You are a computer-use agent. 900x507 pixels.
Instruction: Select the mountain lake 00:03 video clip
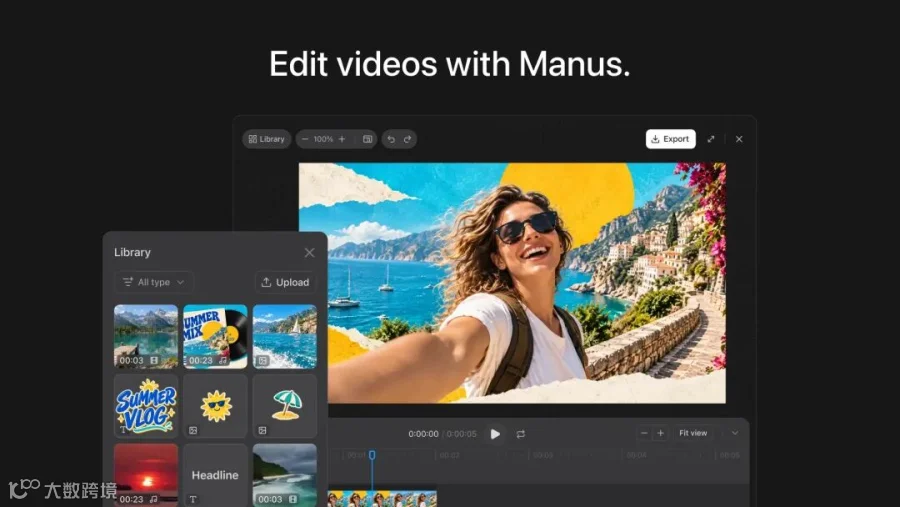[x=146, y=336]
